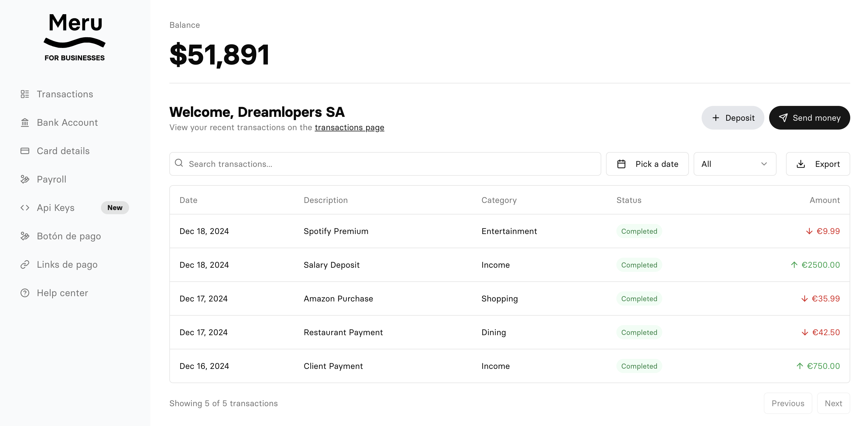Click the Api Keys code brackets icon
Viewport: 868px width, 426px height.
25,208
